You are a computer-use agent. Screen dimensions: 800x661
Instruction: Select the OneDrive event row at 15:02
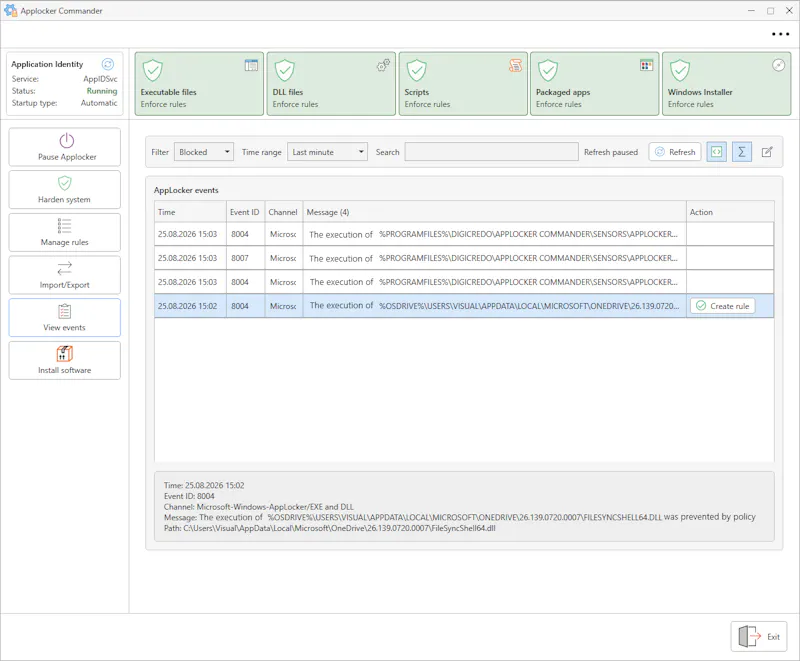coord(464,306)
